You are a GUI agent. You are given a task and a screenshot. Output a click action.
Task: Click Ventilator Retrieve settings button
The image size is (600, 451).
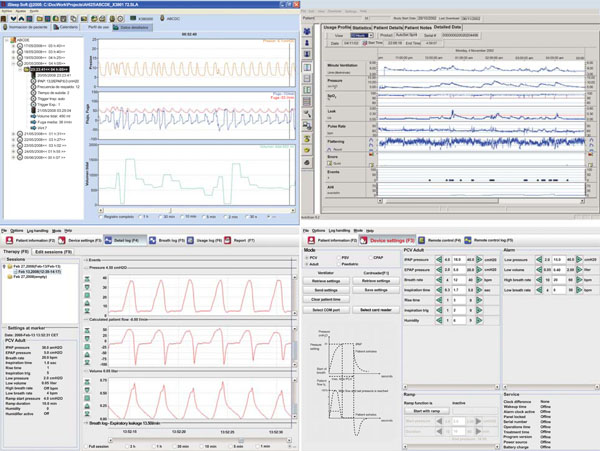(x=326, y=281)
